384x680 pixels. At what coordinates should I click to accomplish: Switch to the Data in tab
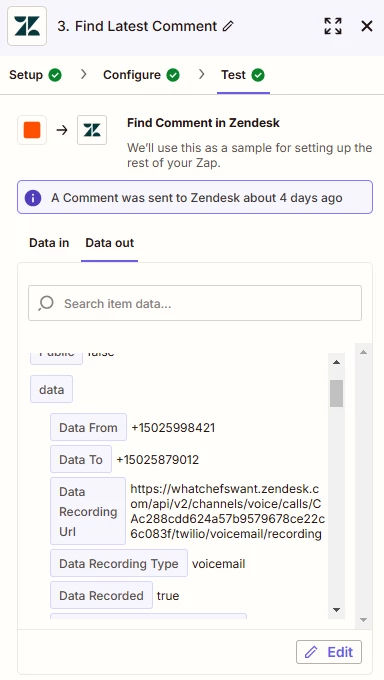(49, 243)
